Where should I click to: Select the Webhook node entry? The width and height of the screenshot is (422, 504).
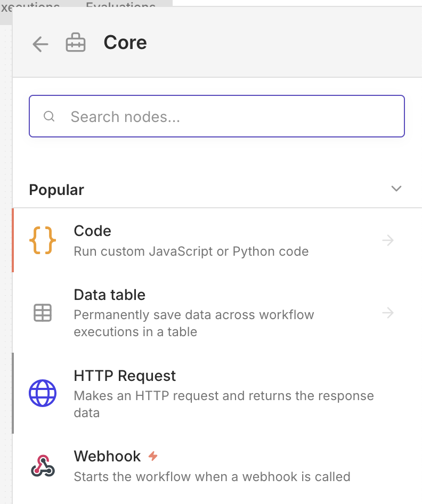click(160, 466)
